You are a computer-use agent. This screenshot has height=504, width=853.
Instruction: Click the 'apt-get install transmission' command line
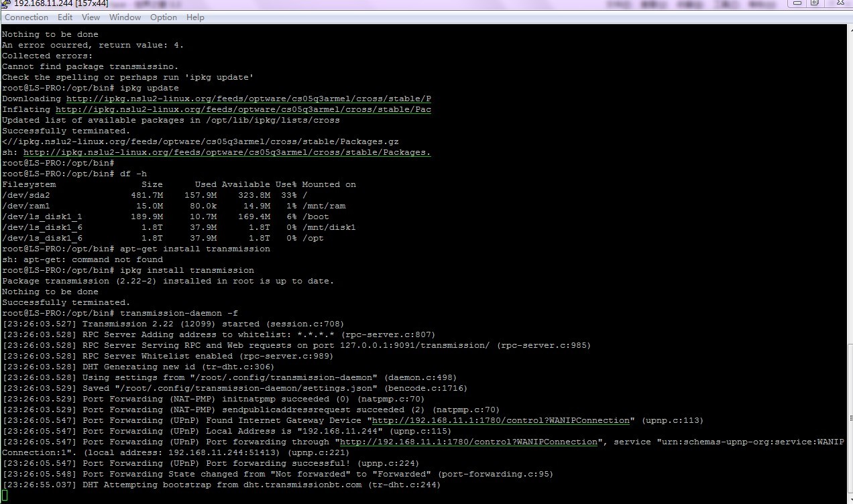[x=136, y=249]
